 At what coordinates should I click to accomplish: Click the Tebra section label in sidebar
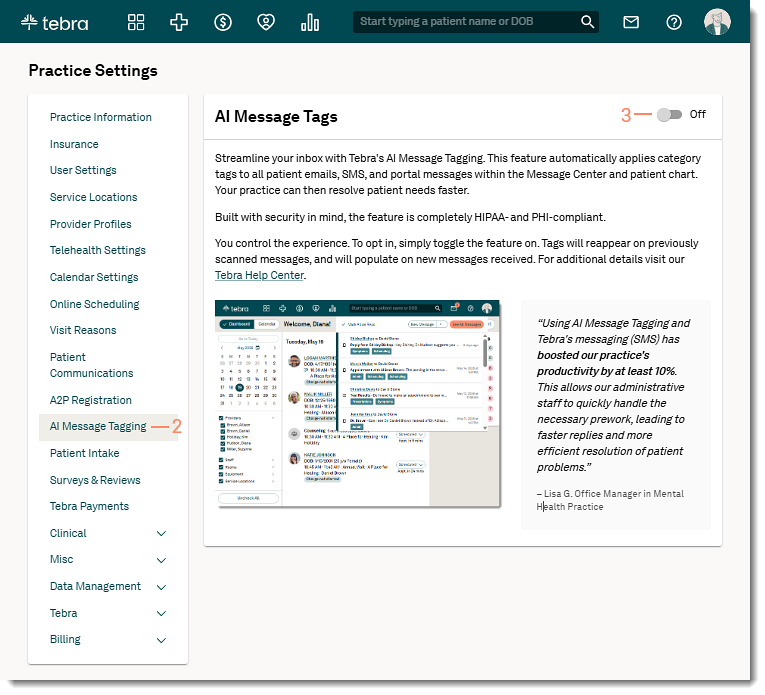click(x=63, y=614)
